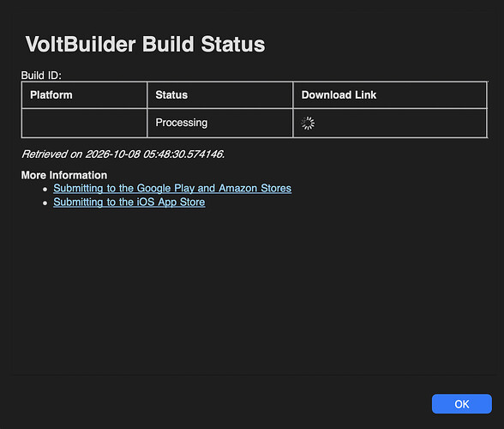
Task: Click the More Information heading
Action: (64, 175)
